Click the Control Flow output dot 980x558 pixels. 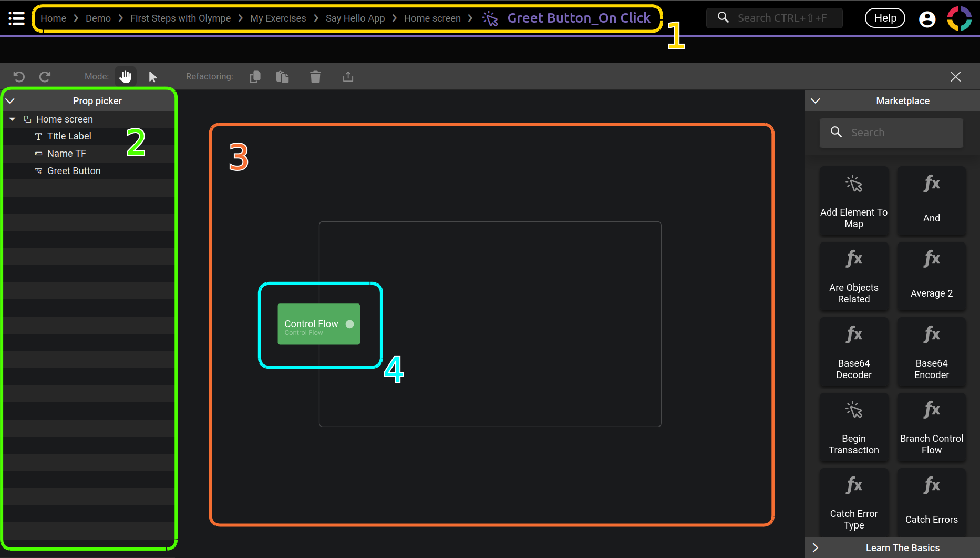[349, 324]
